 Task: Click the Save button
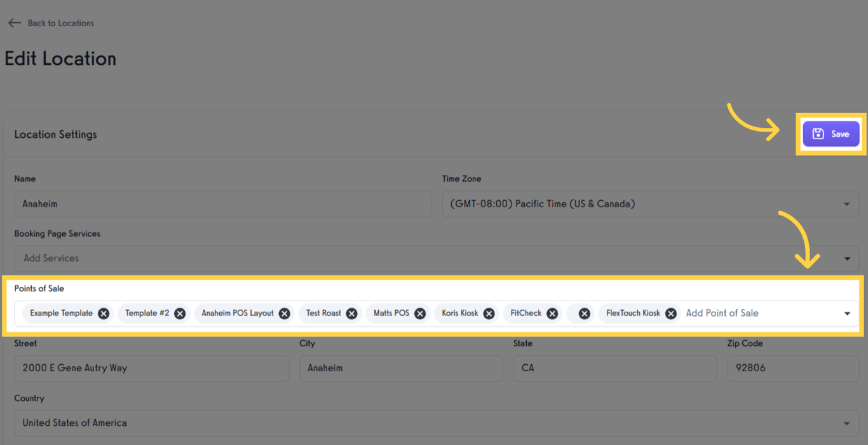click(831, 133)
